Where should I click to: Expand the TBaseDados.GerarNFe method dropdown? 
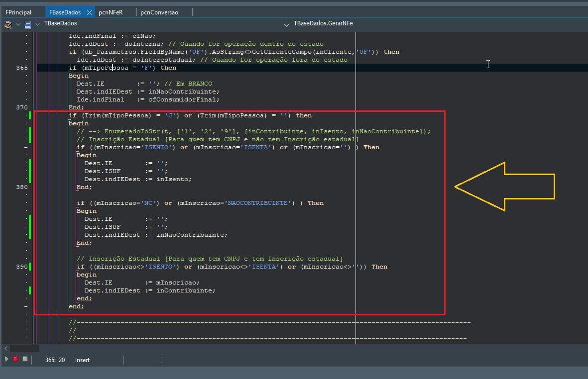coord(286,25)
